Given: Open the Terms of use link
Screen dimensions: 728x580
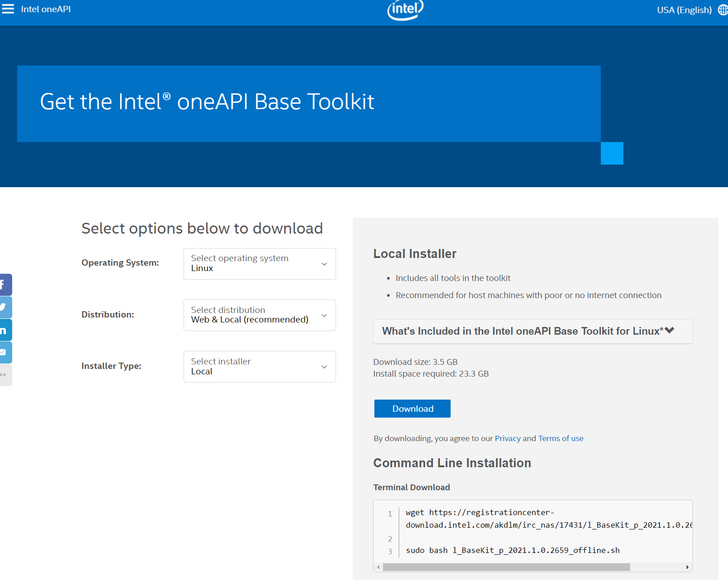Looking at the screenshot, I should 561,438.
